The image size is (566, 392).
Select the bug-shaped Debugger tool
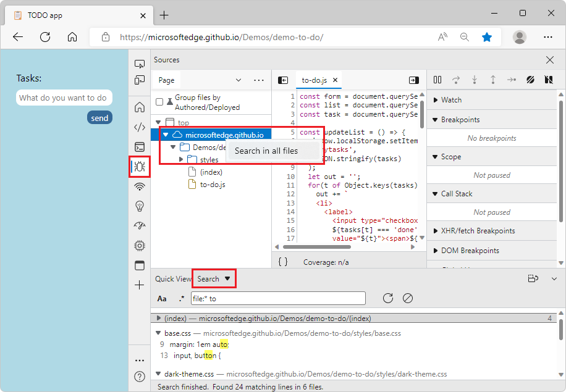(x=139, y=167)
